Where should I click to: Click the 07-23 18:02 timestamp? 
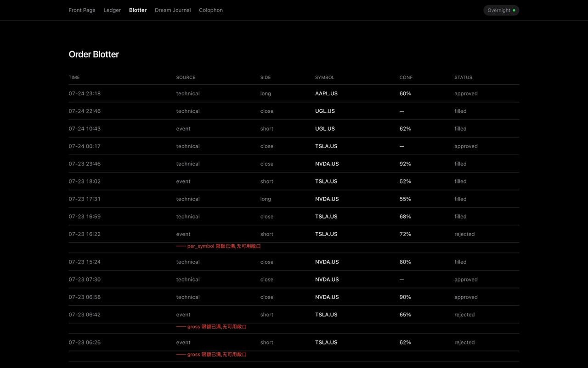coord(85,181)
